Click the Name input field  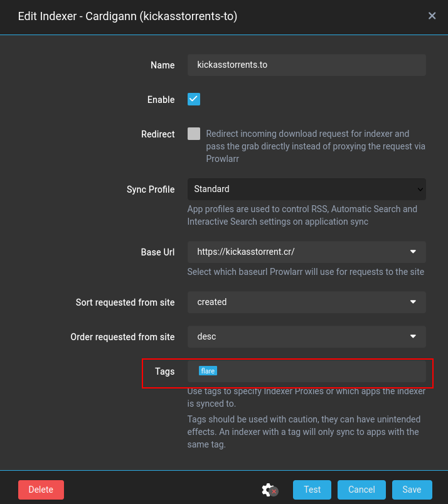click(x=307, y=65)
